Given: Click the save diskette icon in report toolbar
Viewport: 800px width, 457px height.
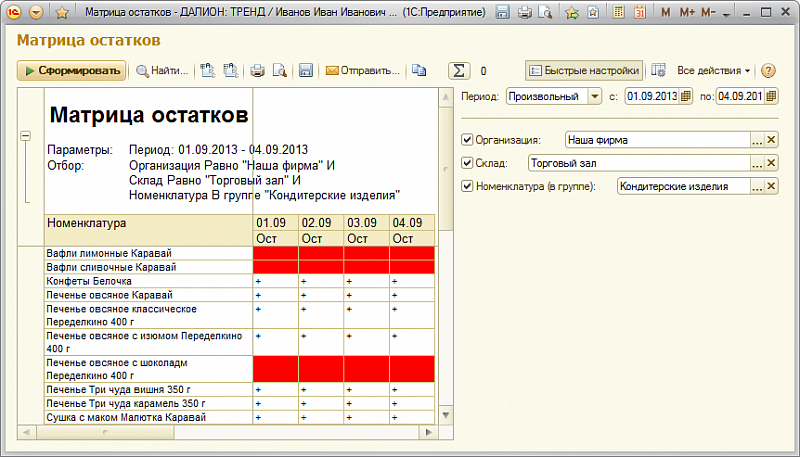Looking at the screenshot, I should 306,71.
